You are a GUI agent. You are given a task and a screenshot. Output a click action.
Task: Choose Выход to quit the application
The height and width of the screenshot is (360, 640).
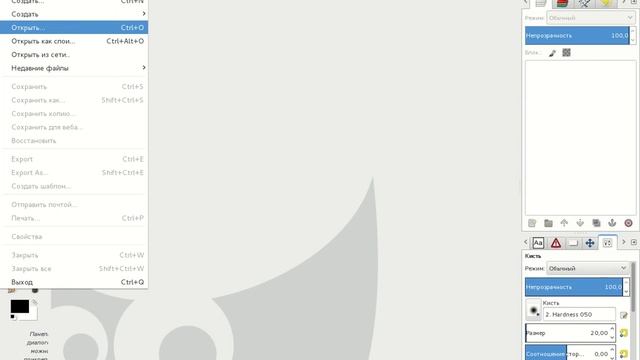[74, 282]
